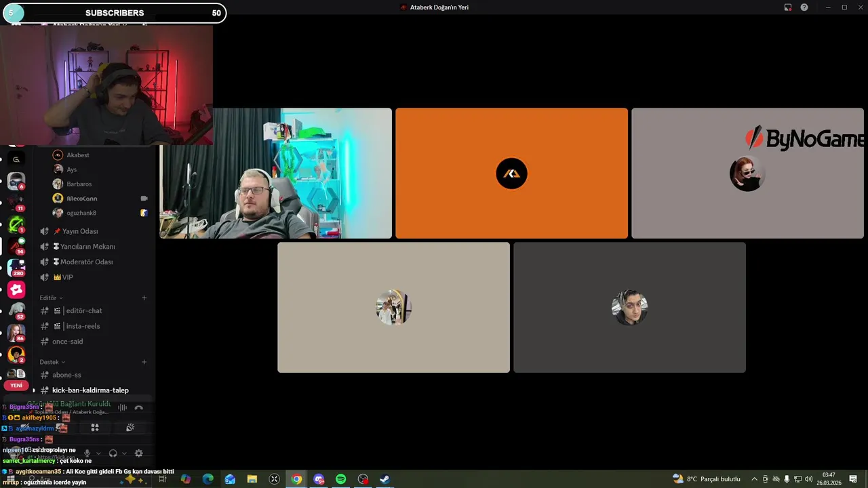Open server with 280 notification badge

point(16,267)
